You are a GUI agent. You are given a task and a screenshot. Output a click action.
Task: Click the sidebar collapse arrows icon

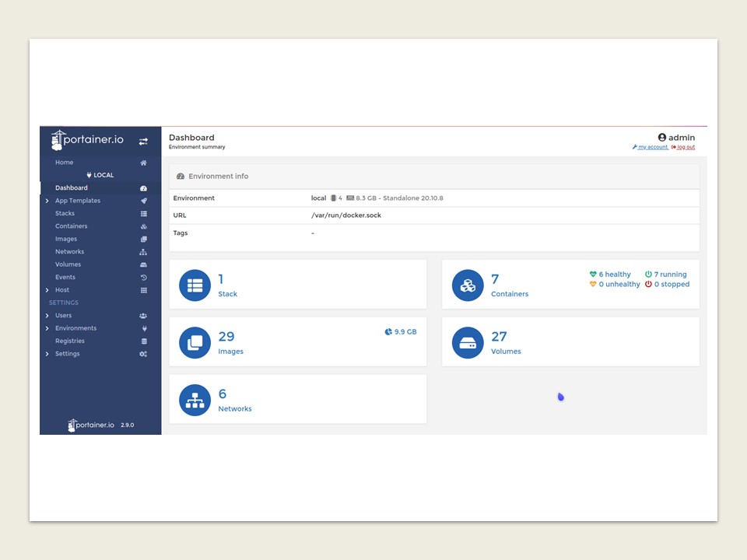(143, 142)
